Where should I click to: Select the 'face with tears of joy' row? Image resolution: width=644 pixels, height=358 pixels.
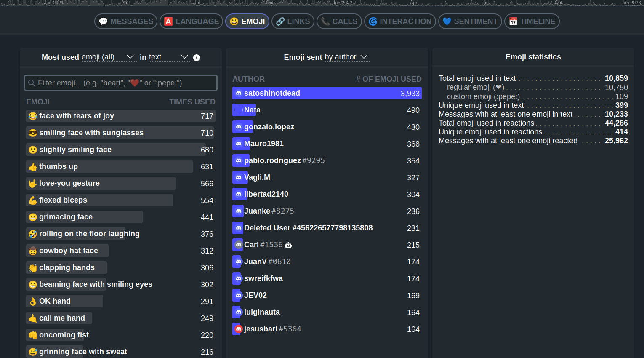[x=120, y=116]
